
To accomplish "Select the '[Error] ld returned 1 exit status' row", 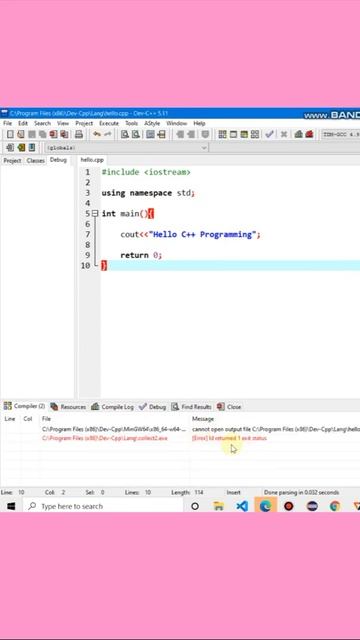I will click(x=229, y=438).
